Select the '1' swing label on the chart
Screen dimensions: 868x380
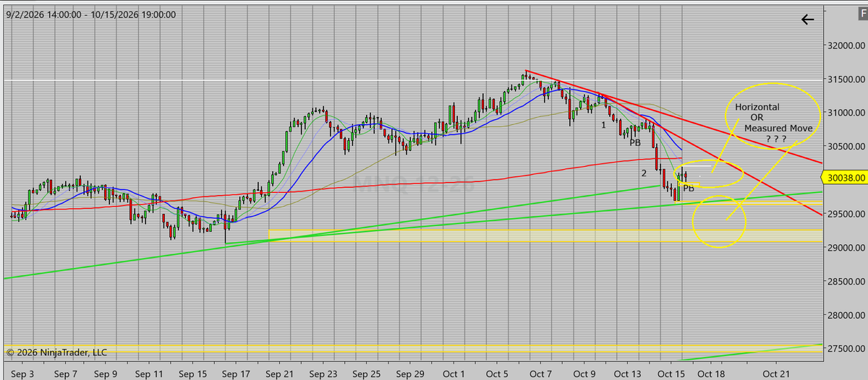603,125
